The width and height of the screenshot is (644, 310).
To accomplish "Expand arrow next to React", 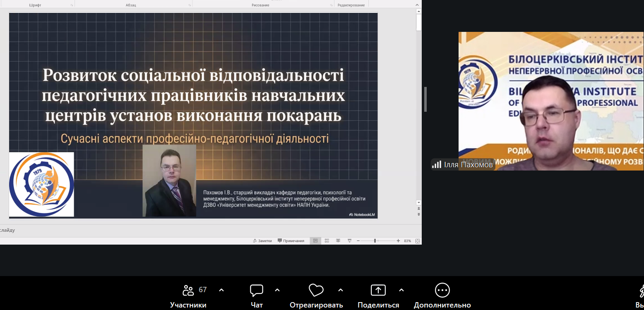I will click(341, 290).
